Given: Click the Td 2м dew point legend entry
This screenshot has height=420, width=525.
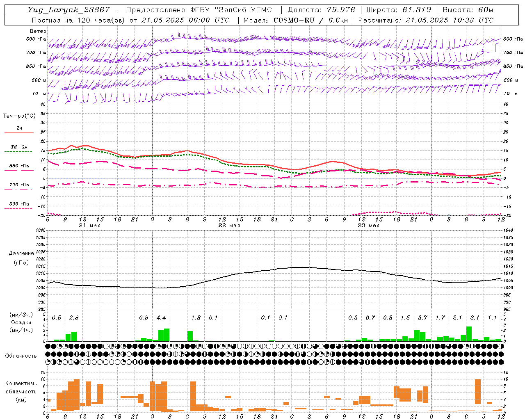Looking at the screenshot, I should (19, 147).
